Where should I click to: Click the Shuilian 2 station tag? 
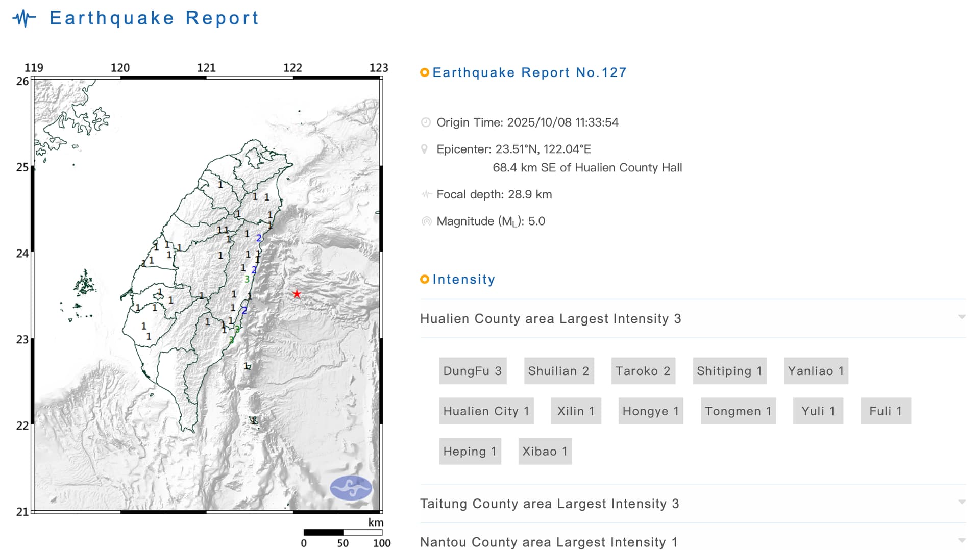[558, 371]
